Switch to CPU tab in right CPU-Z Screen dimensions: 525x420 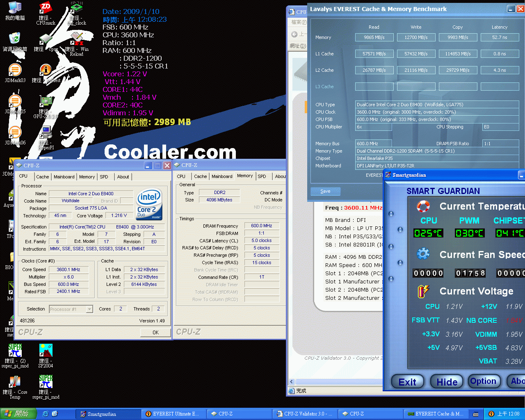(x=181, y=176)
